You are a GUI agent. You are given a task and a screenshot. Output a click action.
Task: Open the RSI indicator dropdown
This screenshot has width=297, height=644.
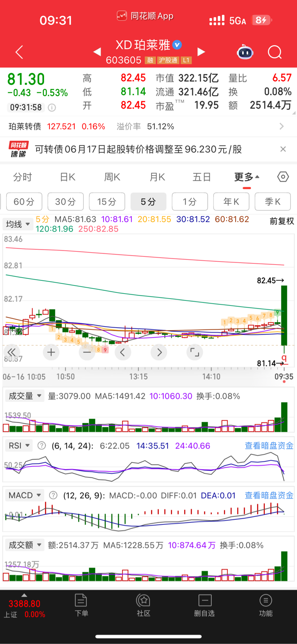[x=19, y=446]
